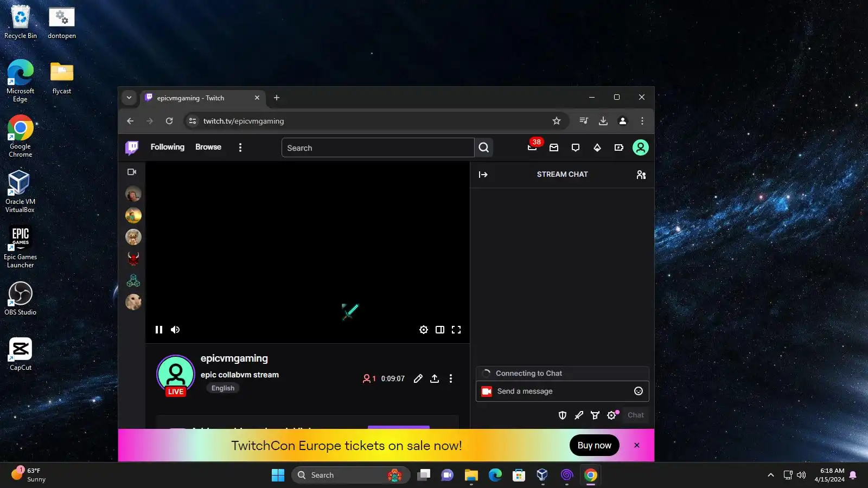Mute the stream player volume
Image resolution: width=868 pixels, height=488 pixels.
tap(175, 330)
